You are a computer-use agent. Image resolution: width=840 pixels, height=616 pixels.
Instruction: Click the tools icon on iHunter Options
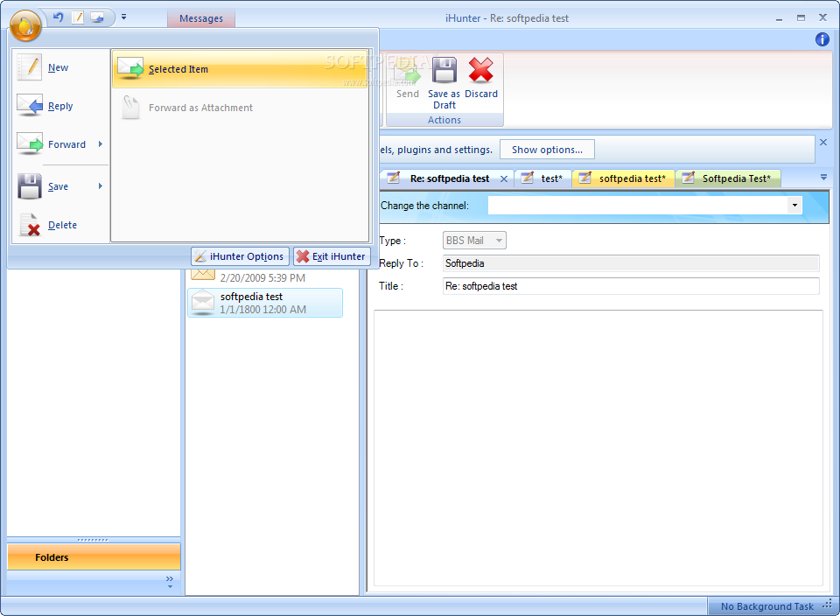coord(200,256)
